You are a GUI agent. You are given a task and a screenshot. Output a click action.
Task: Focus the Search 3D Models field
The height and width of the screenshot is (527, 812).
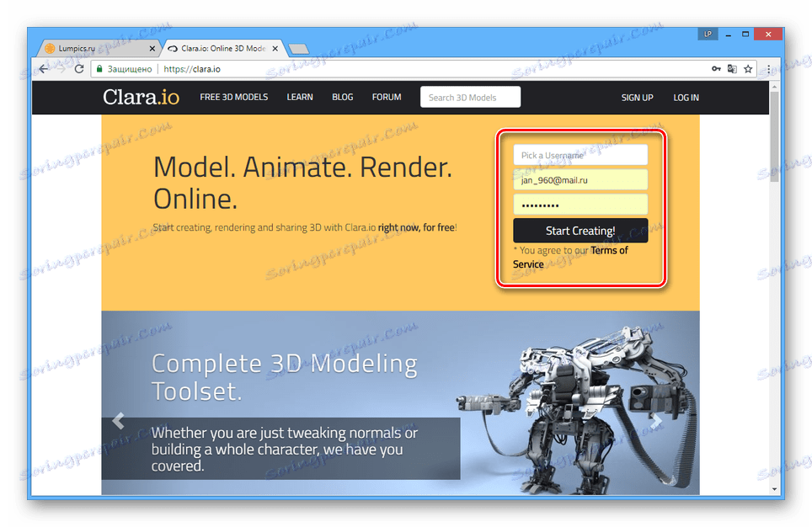point(470,98)
